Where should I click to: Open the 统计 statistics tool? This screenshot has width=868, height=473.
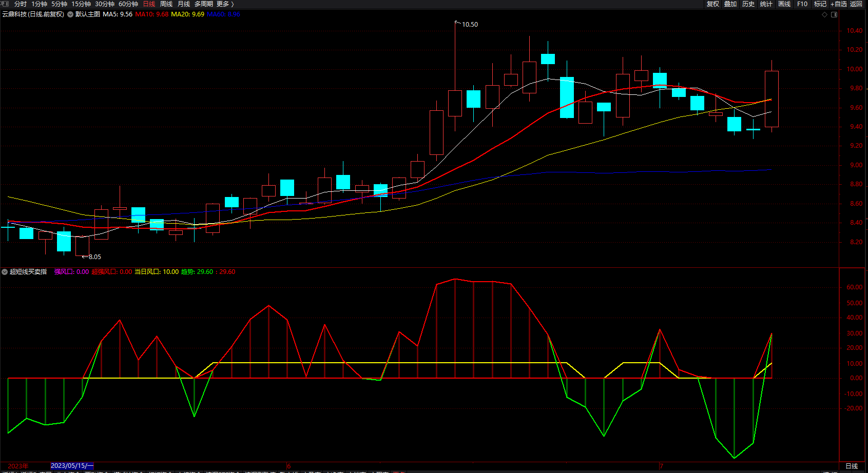(x=766, y=4)
